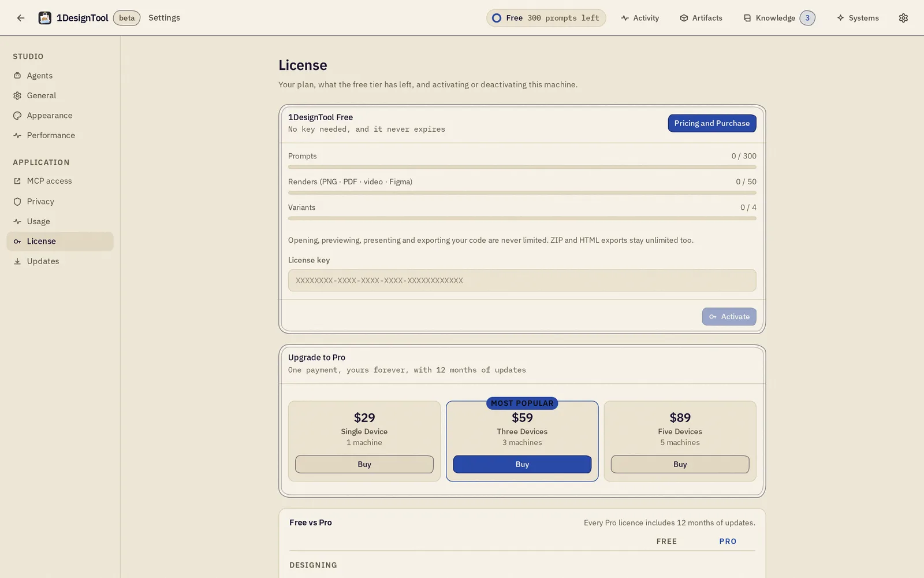Open Systems from the top bar
This screenshot has width=924, height=578.
pyautogui.click(x=858, y=18)
